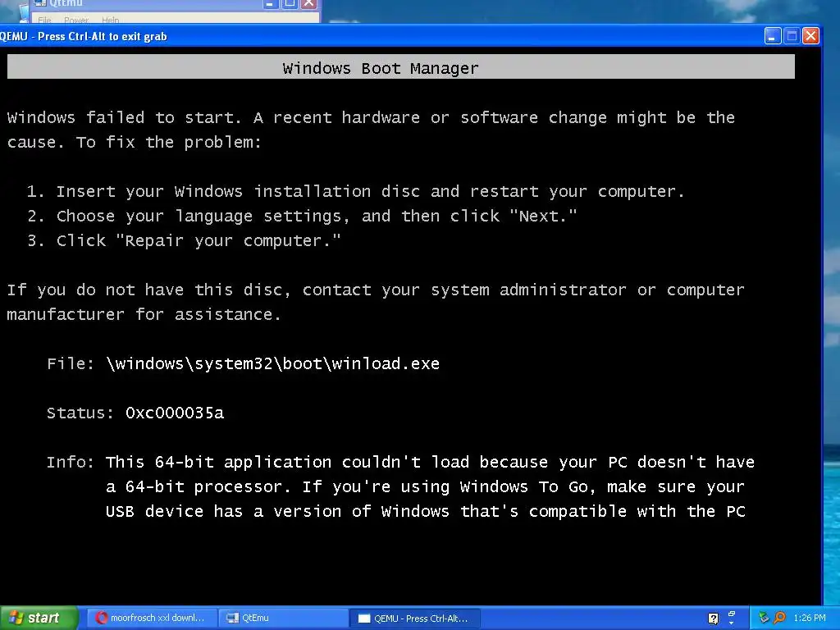Minimize the QEMU window
Screen dimensions: 840x630
click(x=773, y=36)
